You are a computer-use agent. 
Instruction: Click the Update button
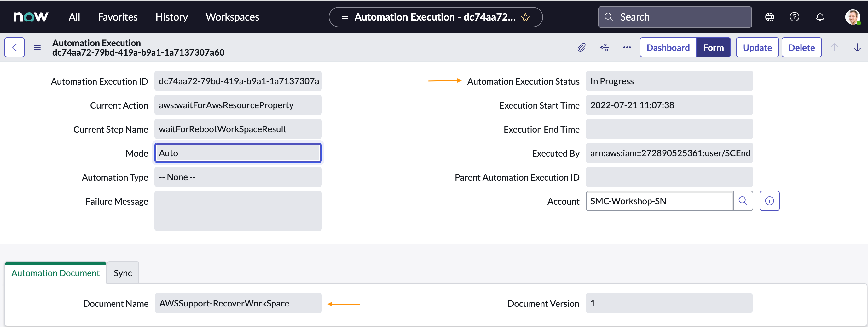[757, 47]
